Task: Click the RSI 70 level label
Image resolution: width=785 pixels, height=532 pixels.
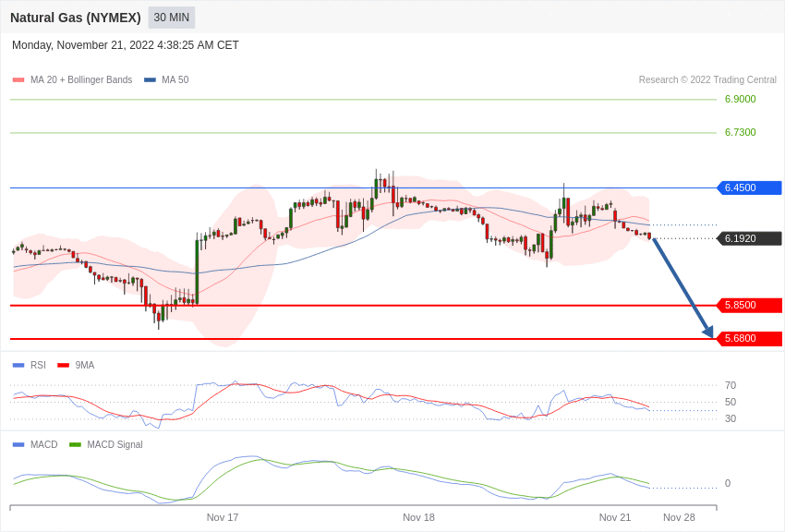Action: point(731,385)
